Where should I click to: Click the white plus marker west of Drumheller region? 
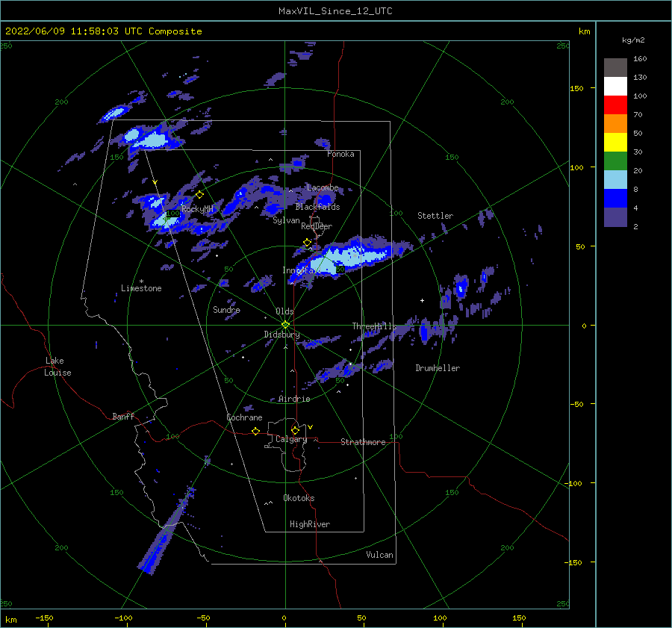(422, 300)
